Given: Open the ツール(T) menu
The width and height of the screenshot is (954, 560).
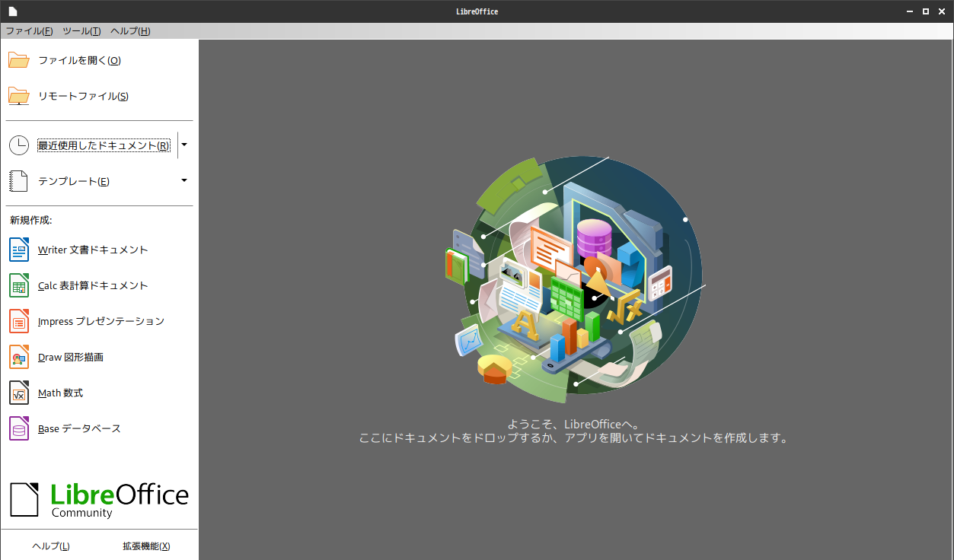Looking at the screenshot, I should point(81,31).
